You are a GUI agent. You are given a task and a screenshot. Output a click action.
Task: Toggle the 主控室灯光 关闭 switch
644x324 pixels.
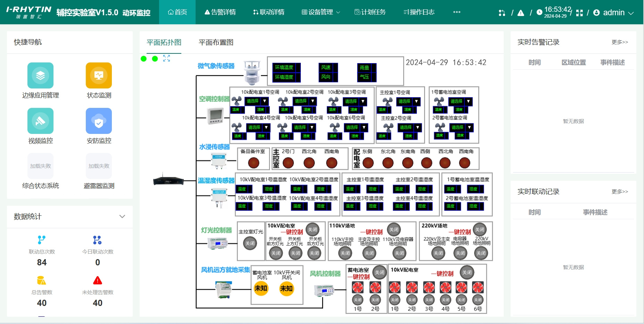coord(250,243)
